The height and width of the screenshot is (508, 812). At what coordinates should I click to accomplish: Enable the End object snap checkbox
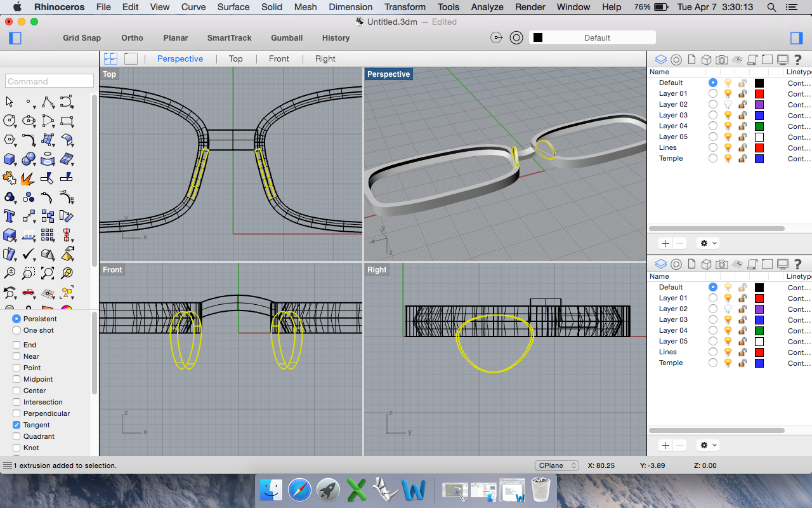click(x=16, y=345)
